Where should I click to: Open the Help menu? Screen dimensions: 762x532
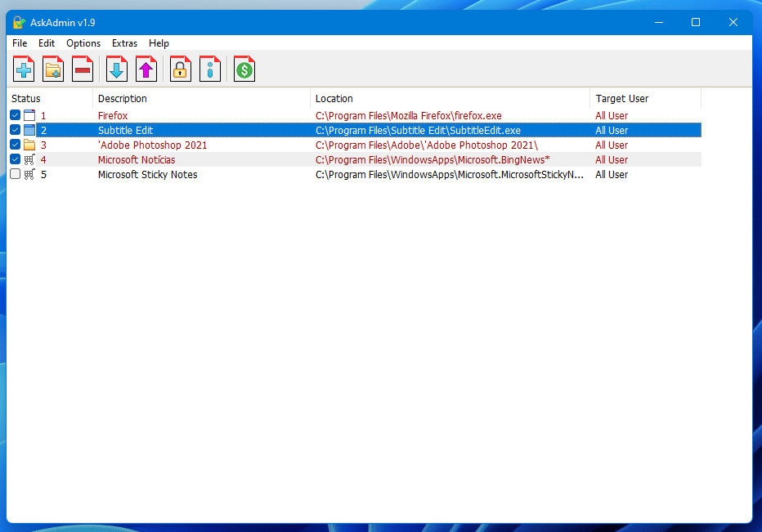pyautogui.click(x=159, y=43)
